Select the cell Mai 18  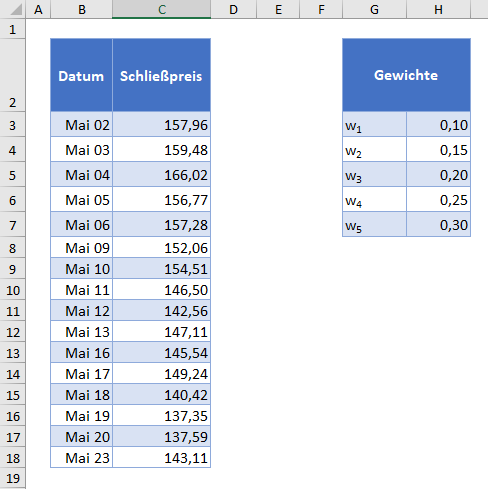click(81, 394)
